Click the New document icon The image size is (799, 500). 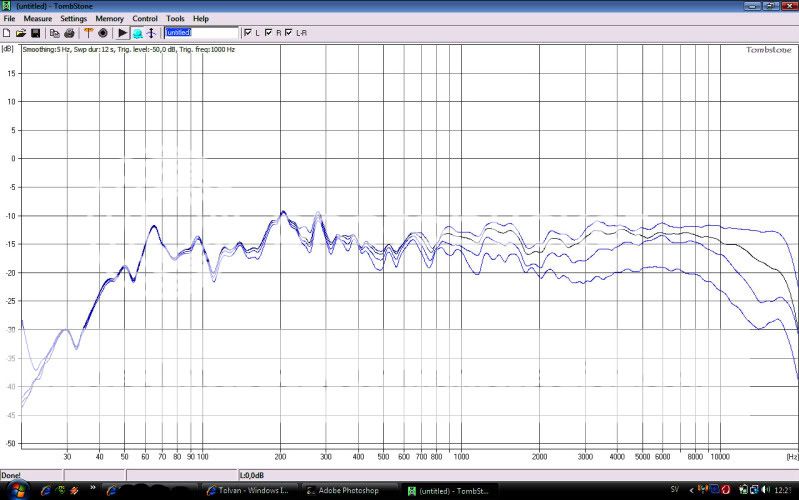pos(7,33)
